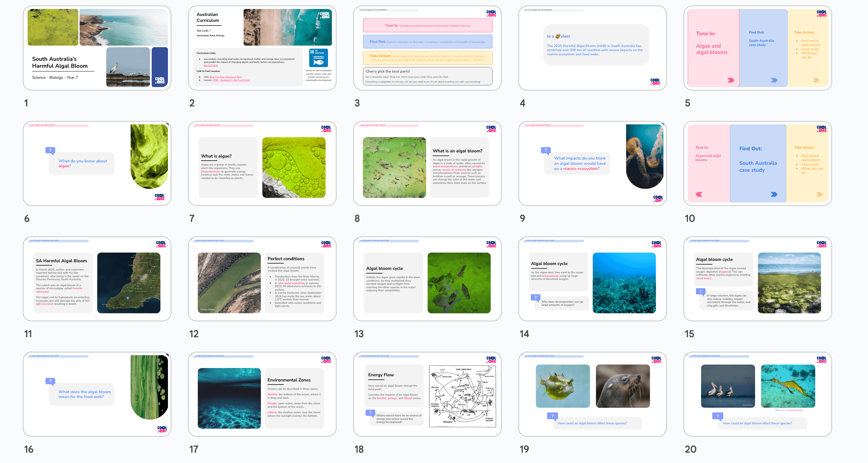868x463 pixels.
Task: Click the food web diagram on slide 18
Action: [x=463, y=396]
